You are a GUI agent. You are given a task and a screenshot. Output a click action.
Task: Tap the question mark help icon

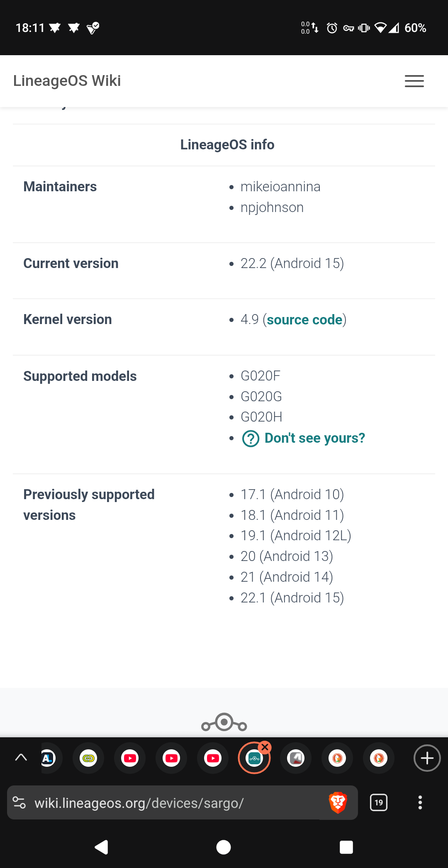251,439
